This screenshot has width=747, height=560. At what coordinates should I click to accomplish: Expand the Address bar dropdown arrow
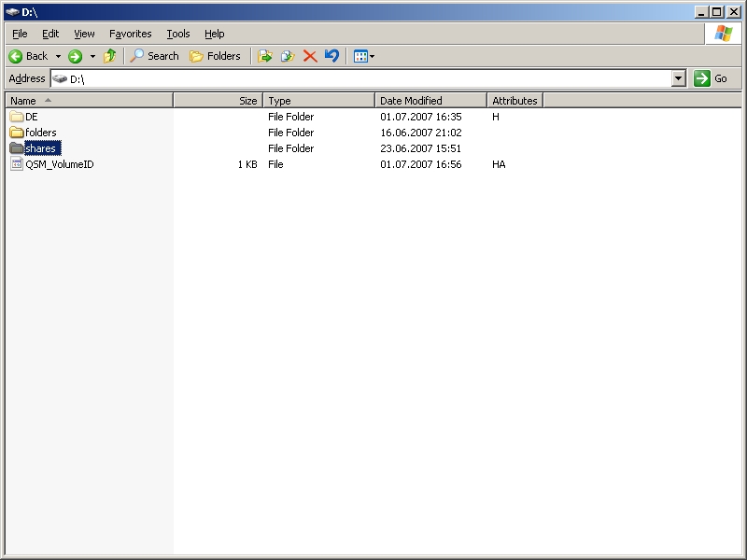tap(679, 79)
